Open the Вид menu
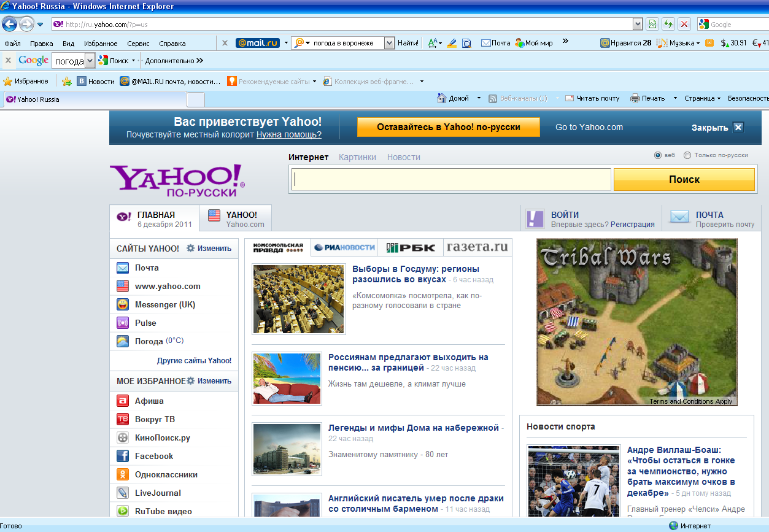The image size is (769, 532). click(x=68, y=44)
